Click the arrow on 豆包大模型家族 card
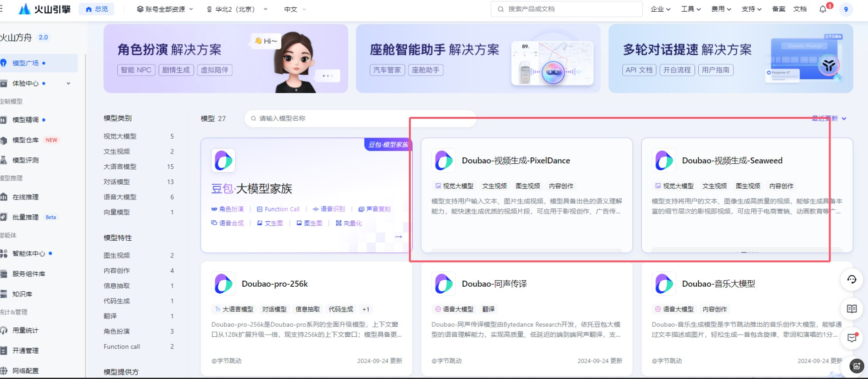The height and width of the screenshot is (379, 868). [398, 237]
